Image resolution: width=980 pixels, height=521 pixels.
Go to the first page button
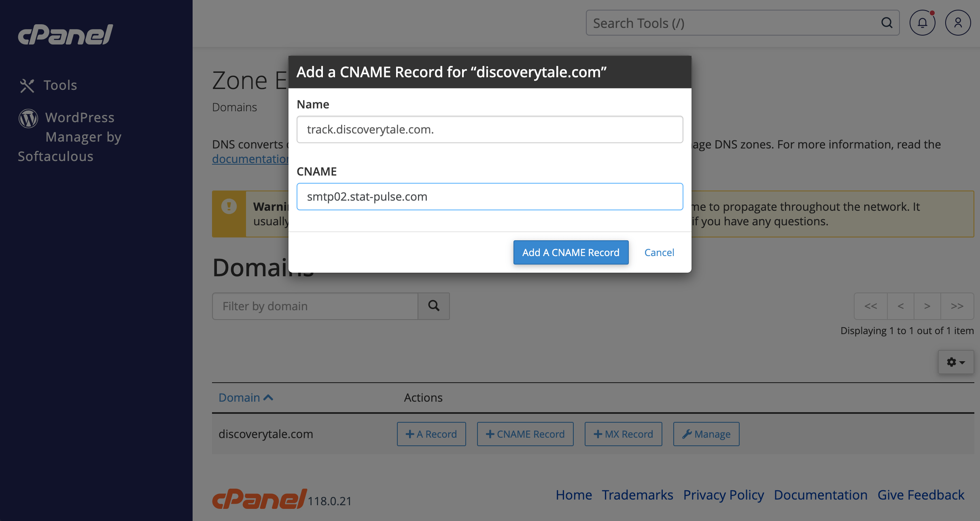pyautogui.click(x=871, y=306)
